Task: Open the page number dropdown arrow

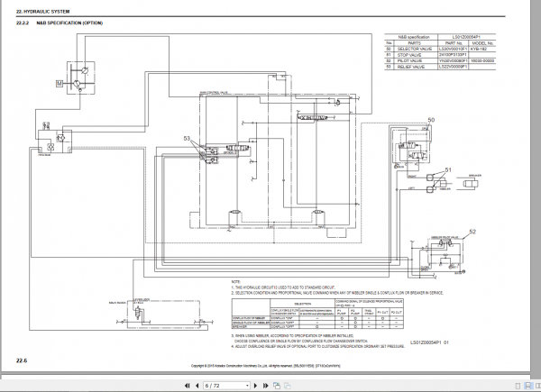Action: [x=247, y=386]
